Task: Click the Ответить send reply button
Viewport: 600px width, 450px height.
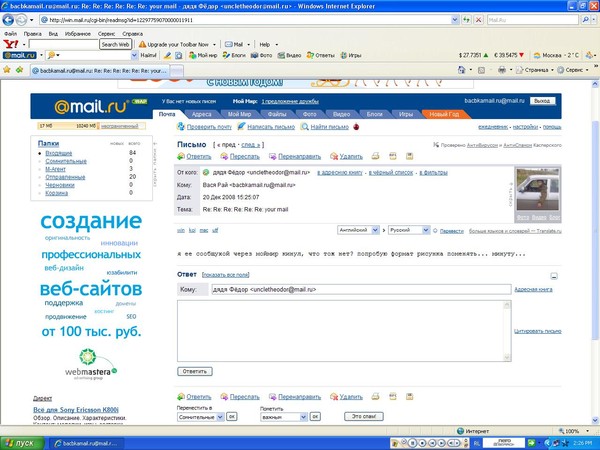Action: click(x=195, y=371)
